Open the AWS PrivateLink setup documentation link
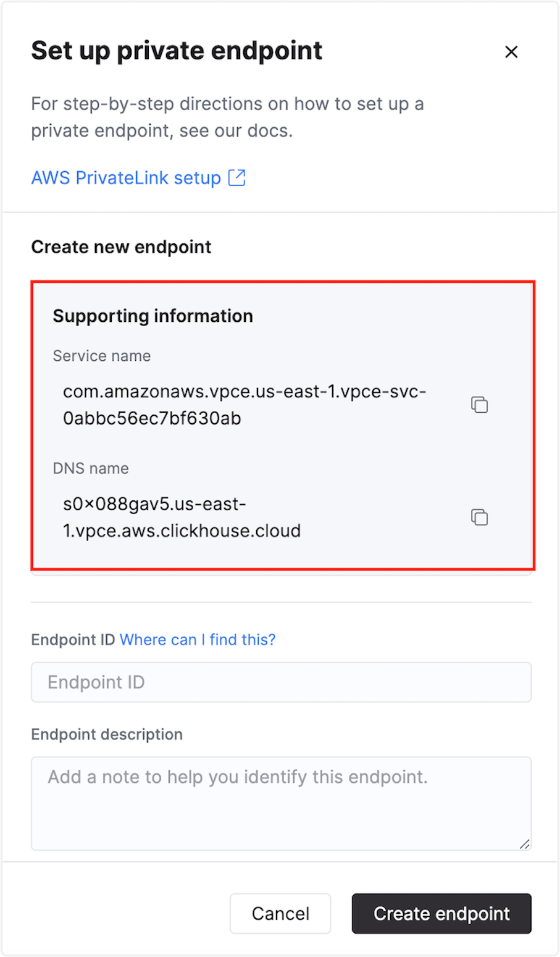Screen dimensions: 560x957 point(125,177)
